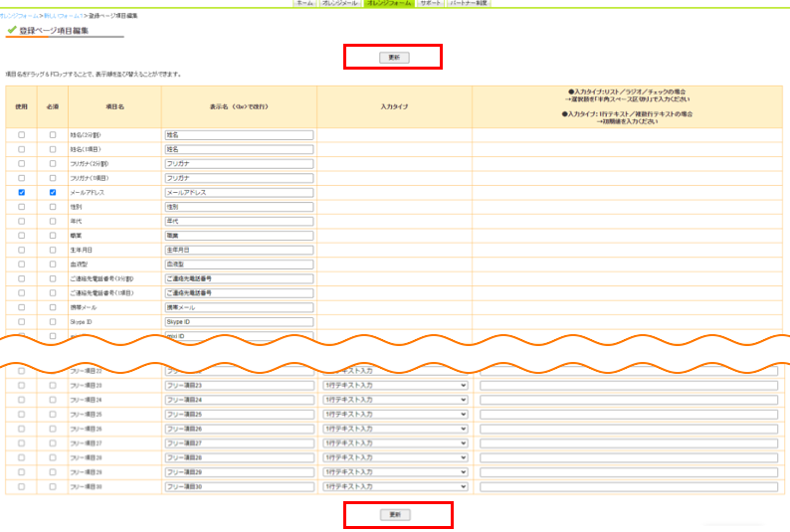The height and width of the screenshot is (532, 790).
Task: Choose the input type for フリー項目28
Action: point(395,457)
